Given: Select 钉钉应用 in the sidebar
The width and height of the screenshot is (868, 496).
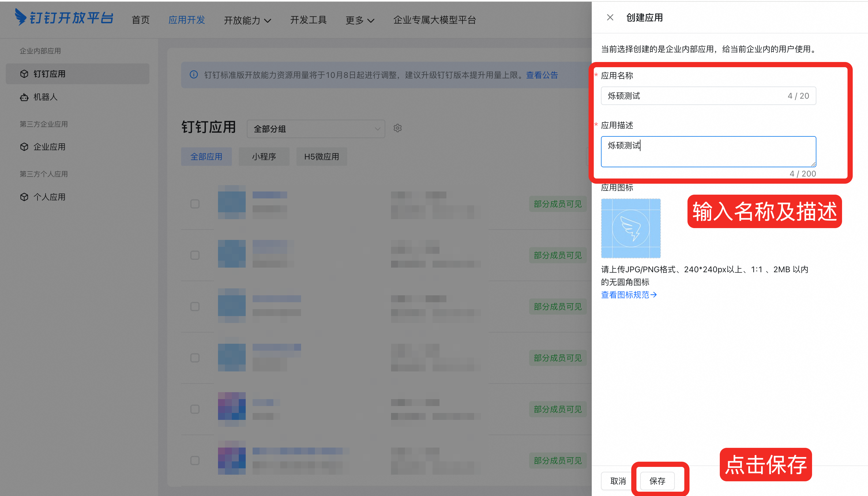Looking at the screenshot, I should click(78, 74).
